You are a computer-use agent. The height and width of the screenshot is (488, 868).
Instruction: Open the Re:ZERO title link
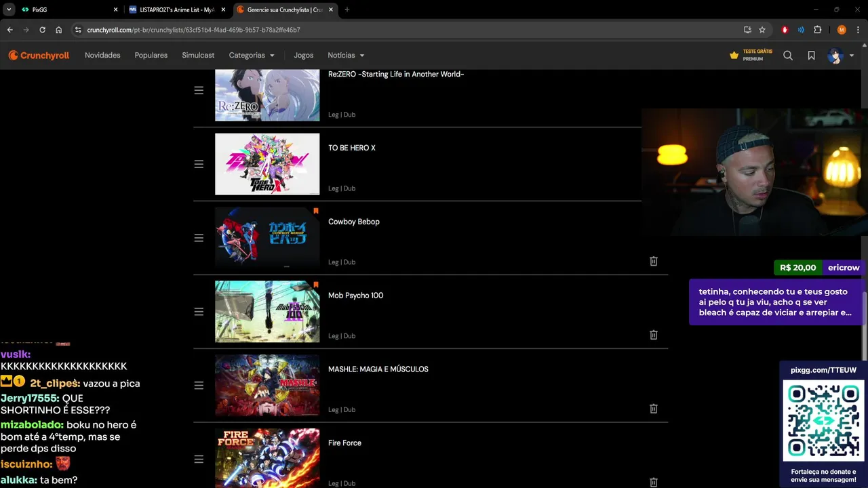(396, 74)
